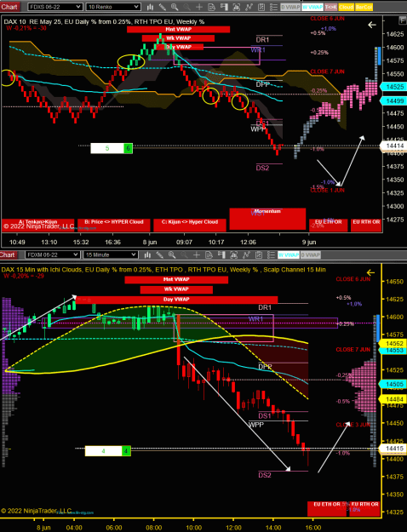
Task: Click EU ETH OR button on Renko chart
Action: [x=329, y=225]
